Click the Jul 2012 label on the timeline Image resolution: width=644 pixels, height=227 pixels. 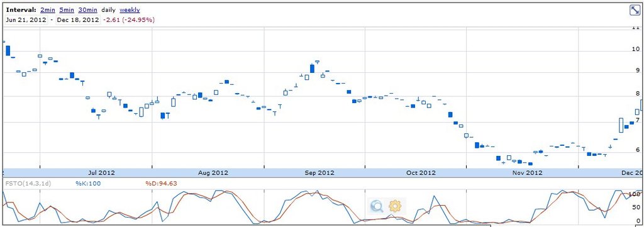(x=101, y=173)
